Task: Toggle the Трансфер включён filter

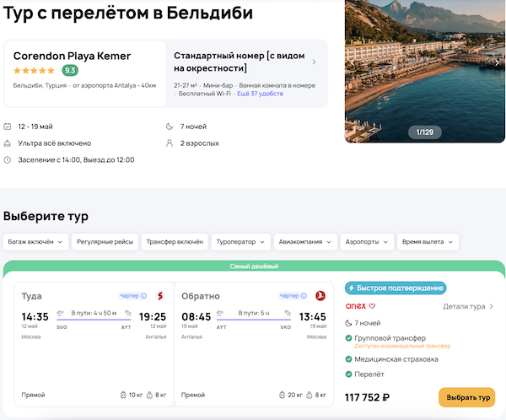Action: (x=175, y=242)
